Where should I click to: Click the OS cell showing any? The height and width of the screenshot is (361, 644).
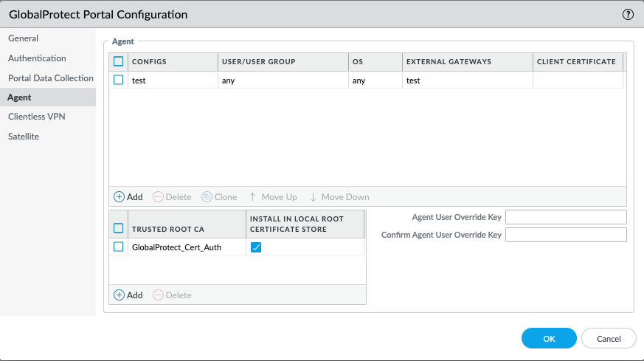375,80
